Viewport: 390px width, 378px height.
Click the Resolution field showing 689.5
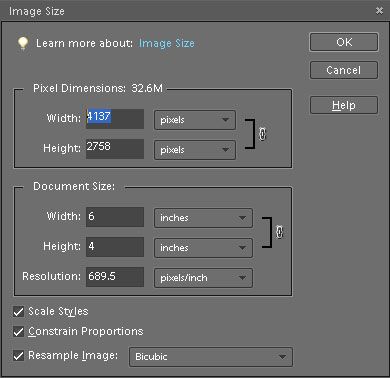(115, 277)
